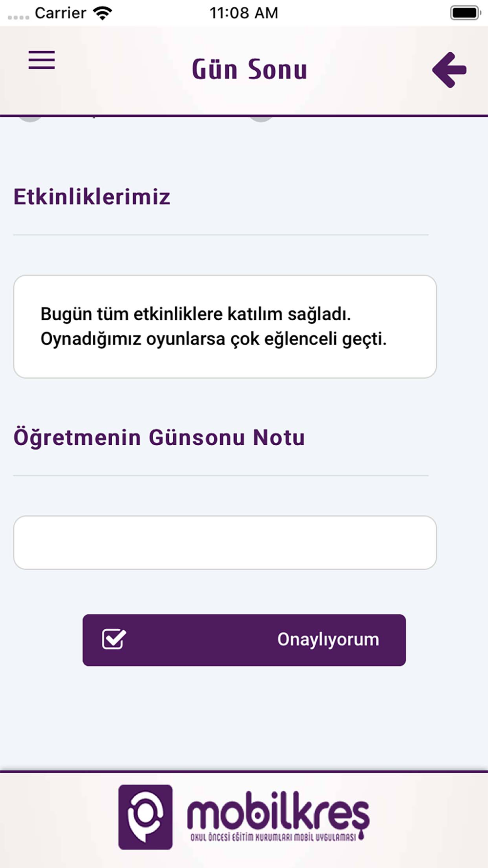The width and height of the screenshot is (488, 868).
Task: Confirm with the Onaylıyorum button label
Action: click(328, 640)
